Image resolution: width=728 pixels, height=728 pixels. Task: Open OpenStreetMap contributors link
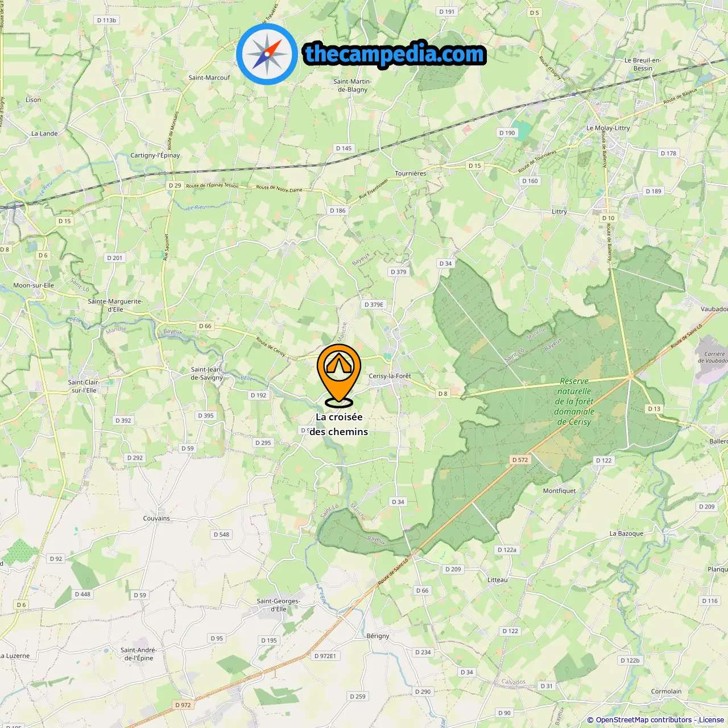click(x=644, y=720)
